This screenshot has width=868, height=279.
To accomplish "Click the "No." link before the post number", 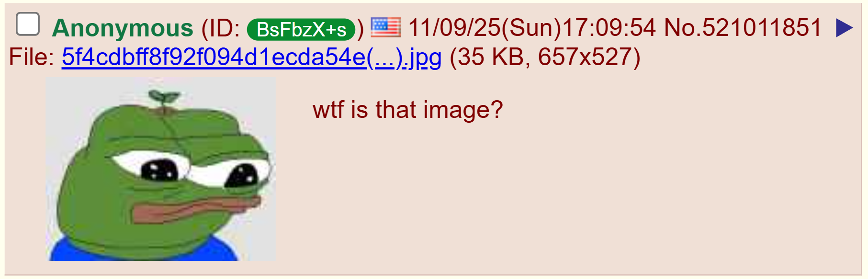I will [x=682, y=28].
